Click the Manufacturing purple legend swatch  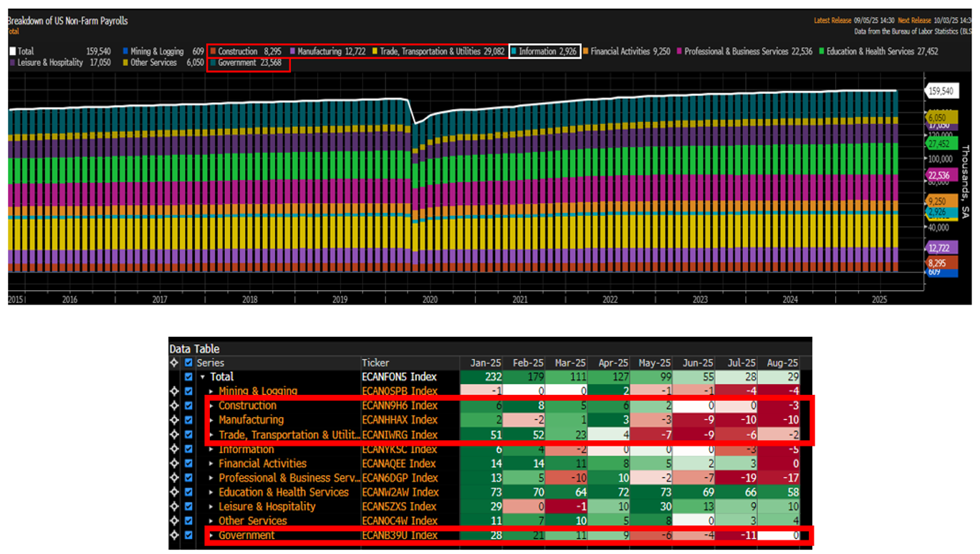click(293, 52)
